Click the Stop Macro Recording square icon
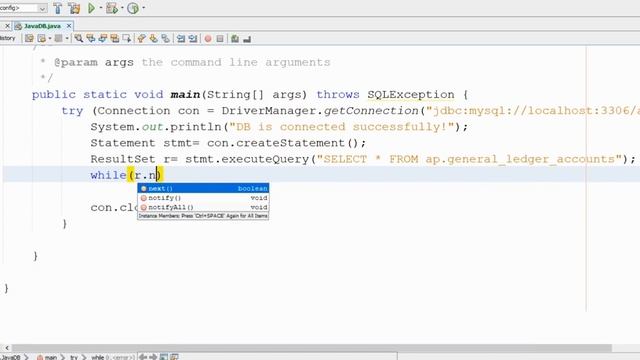 pos(220,39)
